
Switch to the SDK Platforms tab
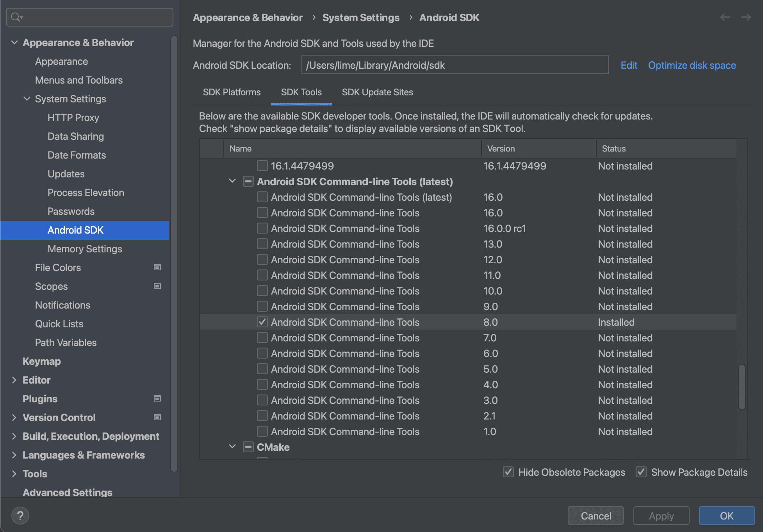tap(232, 92)
